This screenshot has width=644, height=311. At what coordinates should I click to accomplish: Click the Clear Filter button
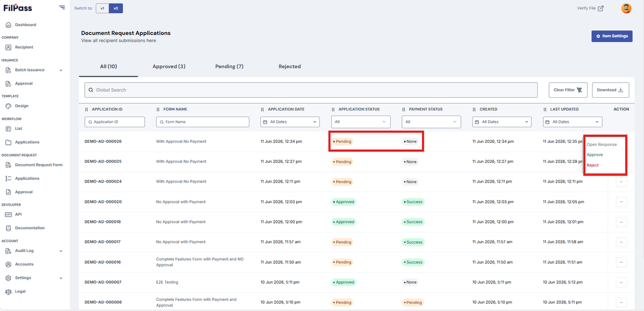(568, 90)
